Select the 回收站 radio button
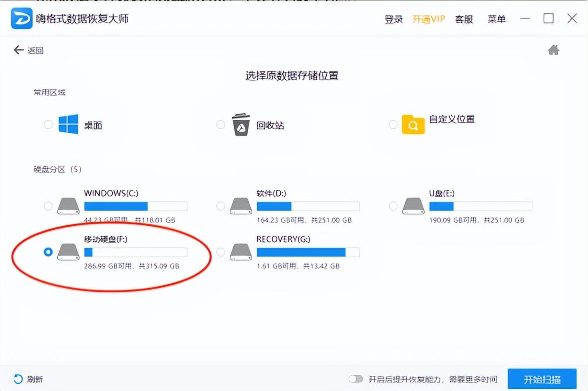This screenshot has width=588, height=391. pos(220,124)
